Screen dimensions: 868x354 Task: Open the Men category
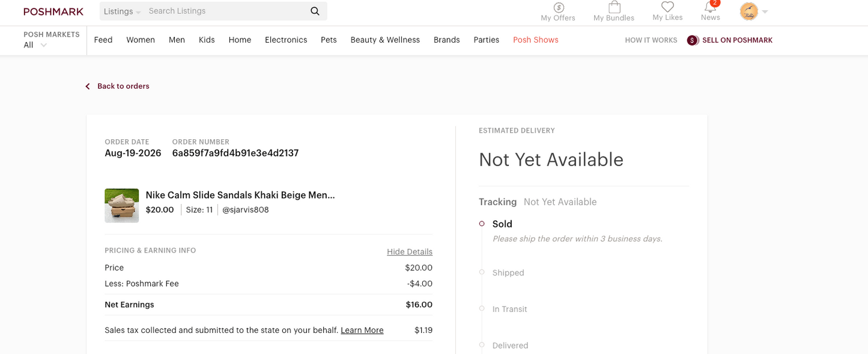click(x=177, y=40)
